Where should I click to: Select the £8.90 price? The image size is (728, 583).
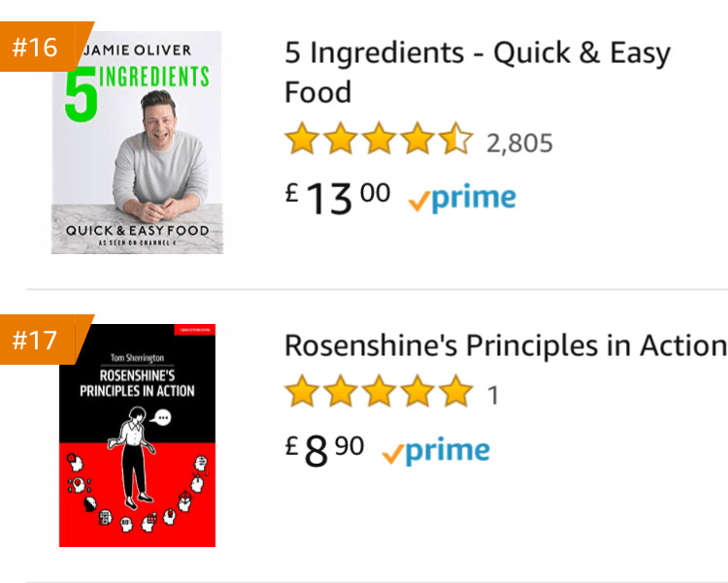324,450
